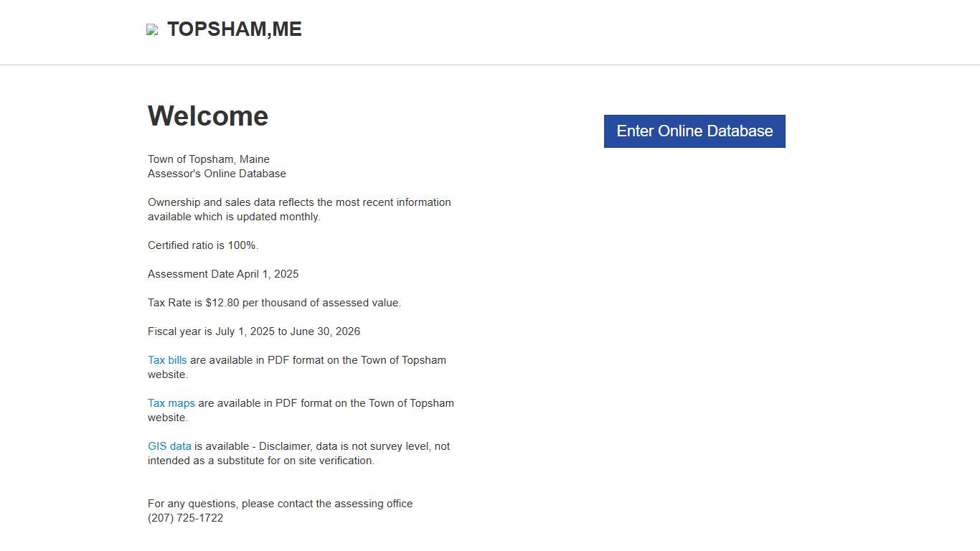
Task: Click the "Town of Topsham, Maine" line
Action: pos(209,159)
